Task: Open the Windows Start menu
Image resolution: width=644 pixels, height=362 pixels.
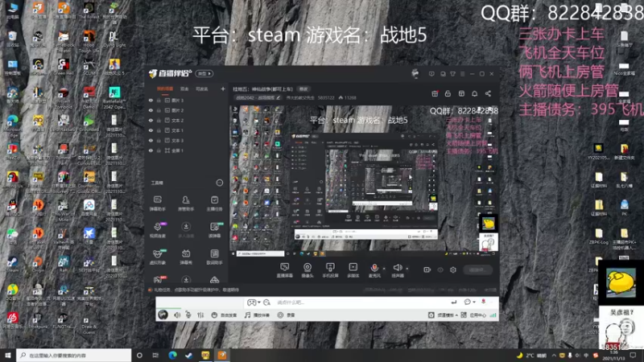Action: 8,355
